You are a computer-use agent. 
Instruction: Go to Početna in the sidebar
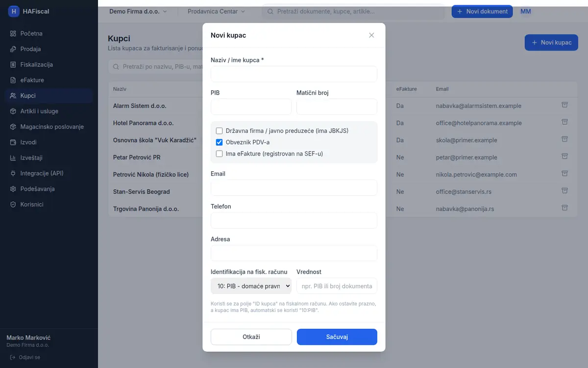(x=49, y=33)
